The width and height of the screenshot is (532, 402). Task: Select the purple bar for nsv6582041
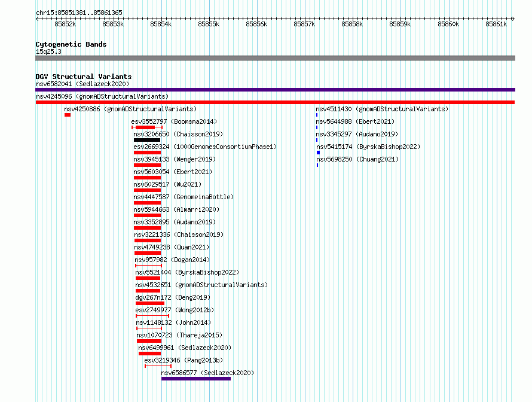(275, 90)
